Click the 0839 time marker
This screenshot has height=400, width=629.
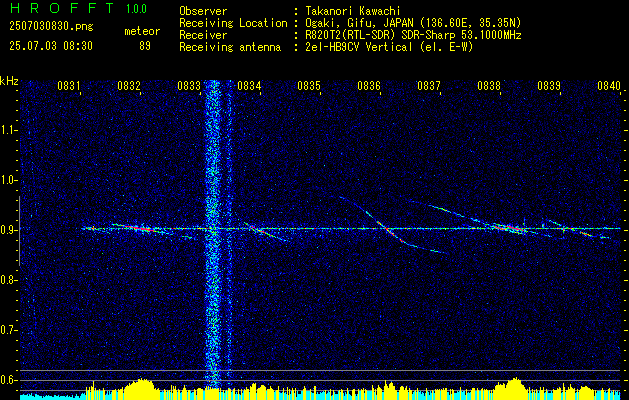coord(549,86)
